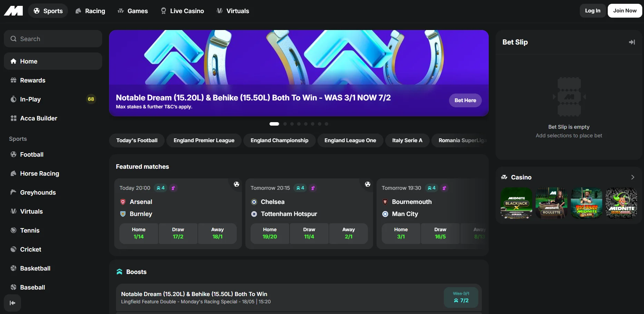Screen dimensions: 644x314
Task: Open Baseball in the sidebar
Action: (53, 287)
